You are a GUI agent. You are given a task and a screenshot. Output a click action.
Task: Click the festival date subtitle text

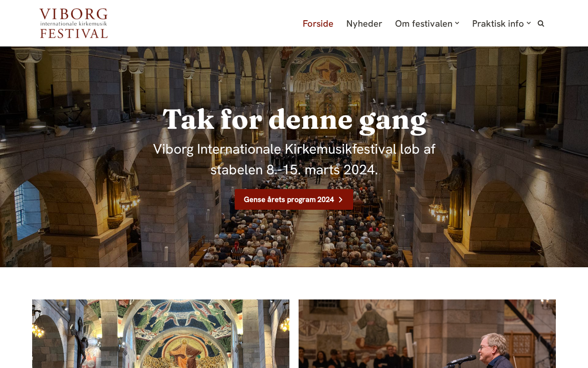[294, 159]
